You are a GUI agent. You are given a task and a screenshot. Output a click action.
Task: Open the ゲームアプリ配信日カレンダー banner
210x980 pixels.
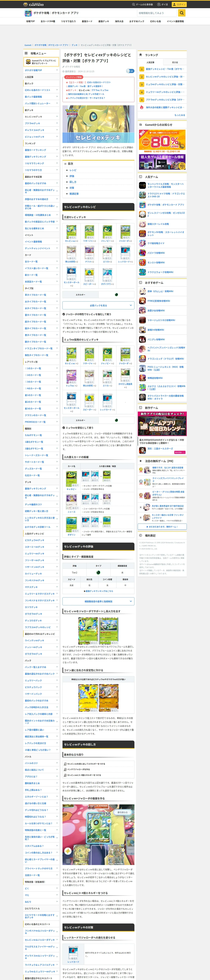point(162,424)
